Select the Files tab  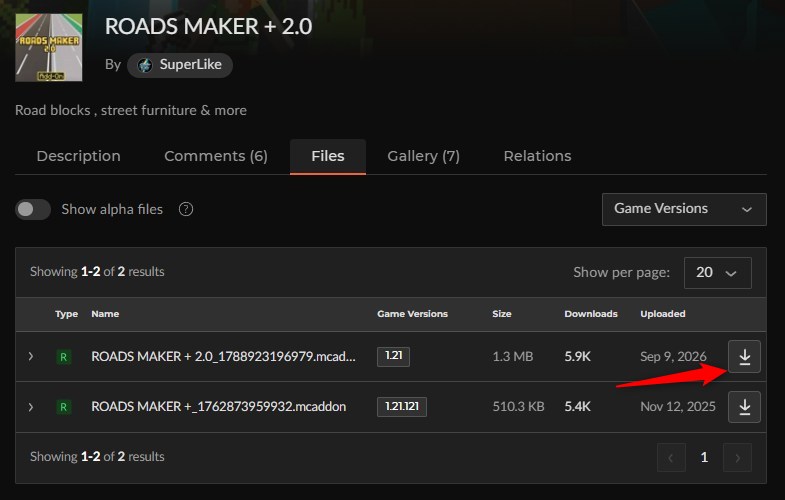tap(328, 156)
